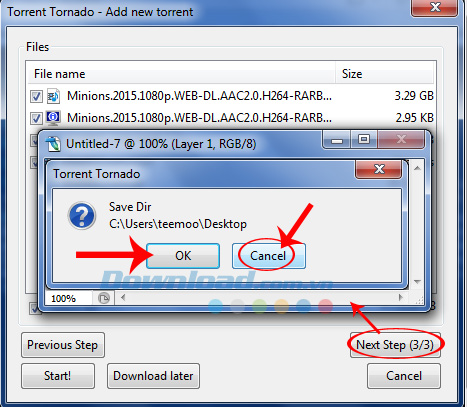Image resolution: width=467 pixels, height=407 pixels.
Task: Click the status icon next to 100% zoom
Action: coord(104,298)
